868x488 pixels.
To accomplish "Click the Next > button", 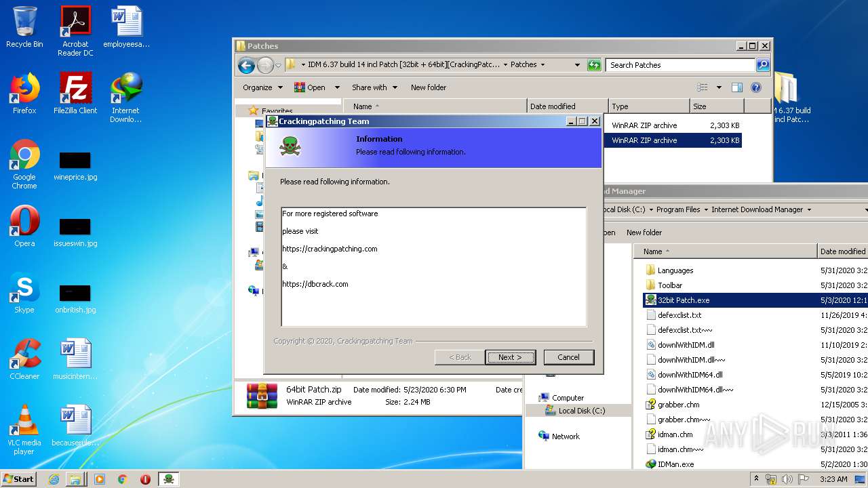I will coord(511,357).
